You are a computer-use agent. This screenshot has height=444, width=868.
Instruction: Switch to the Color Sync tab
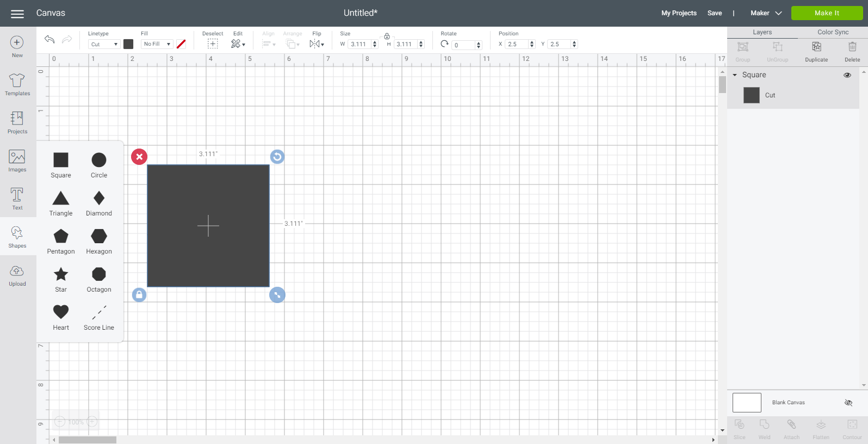(x=833, y=32)
